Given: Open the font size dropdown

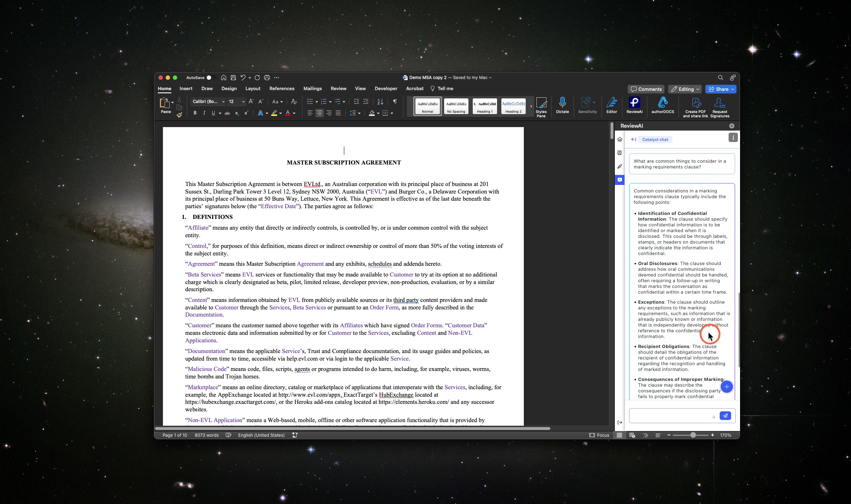Looking at the screenshot, I should pyautogui.click(x=243, y=102).
